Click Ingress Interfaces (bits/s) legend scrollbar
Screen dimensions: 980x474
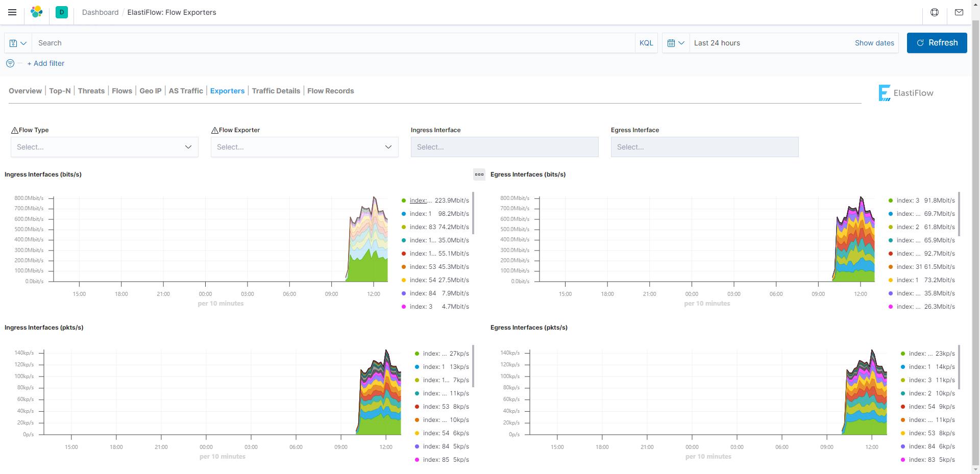(x=473, y=212)
